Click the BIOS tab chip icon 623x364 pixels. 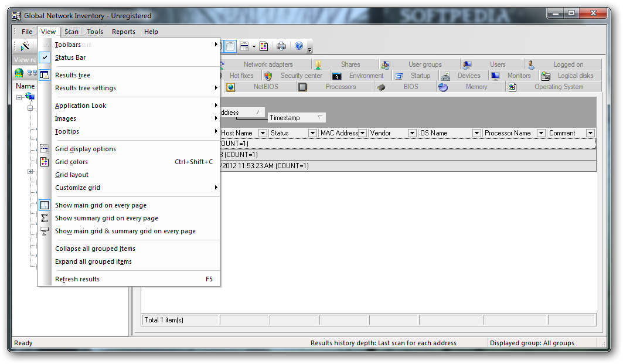[381, 87]
